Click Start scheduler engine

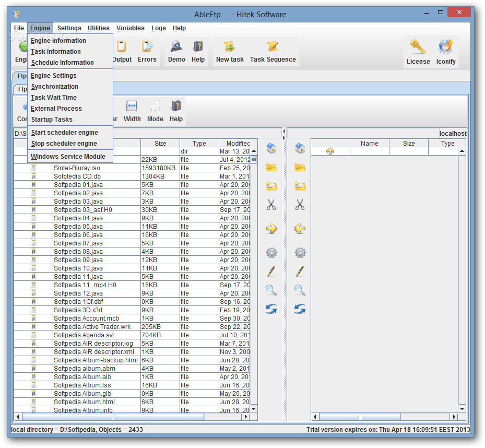70,133
